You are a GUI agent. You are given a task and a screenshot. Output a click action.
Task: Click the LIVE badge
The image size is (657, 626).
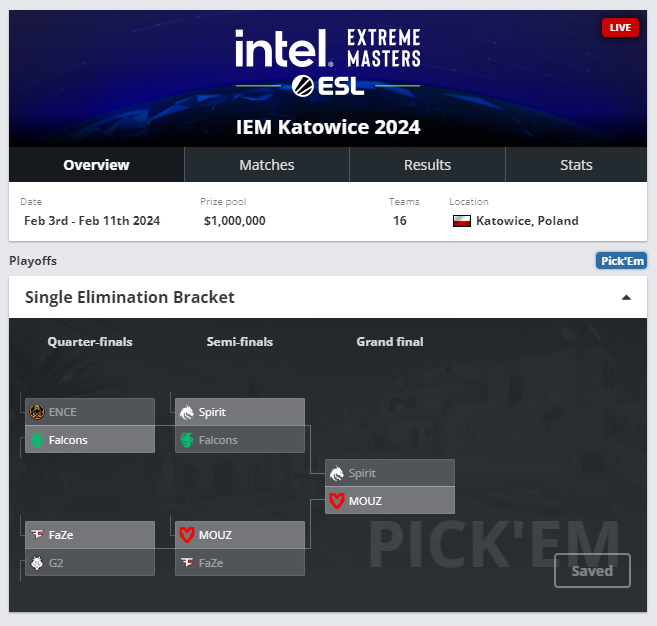(620, 28)
